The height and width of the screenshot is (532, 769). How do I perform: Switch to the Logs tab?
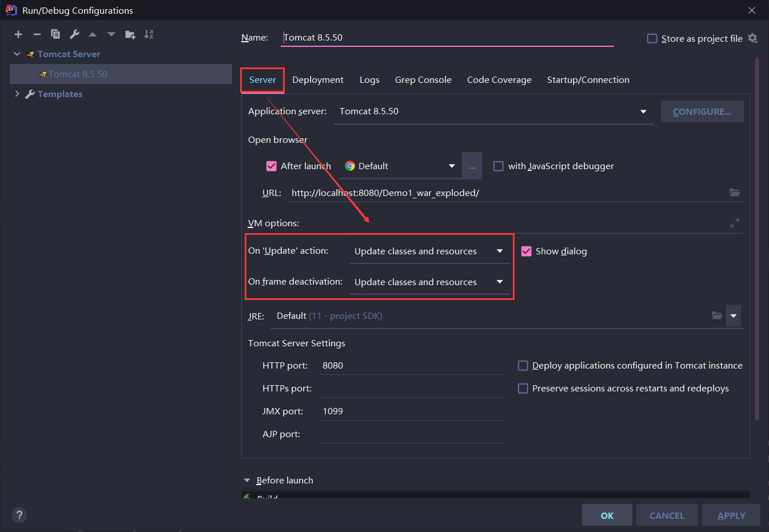(369, 80)
